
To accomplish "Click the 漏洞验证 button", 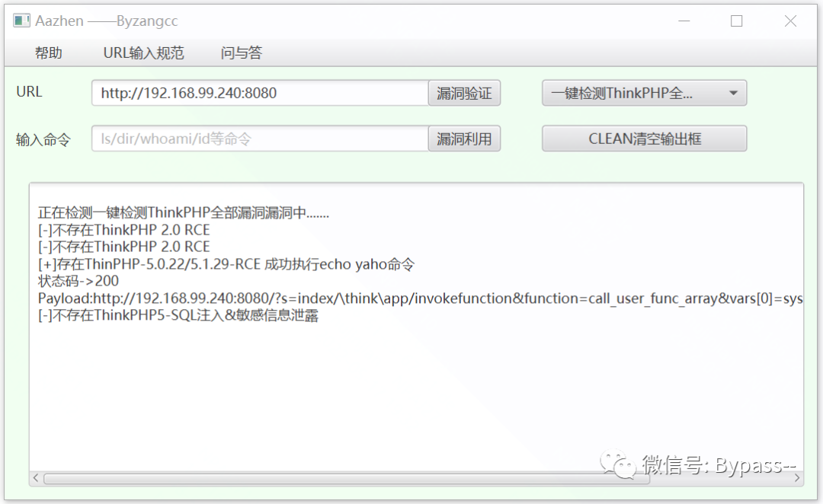I will (x=464, y=94).
